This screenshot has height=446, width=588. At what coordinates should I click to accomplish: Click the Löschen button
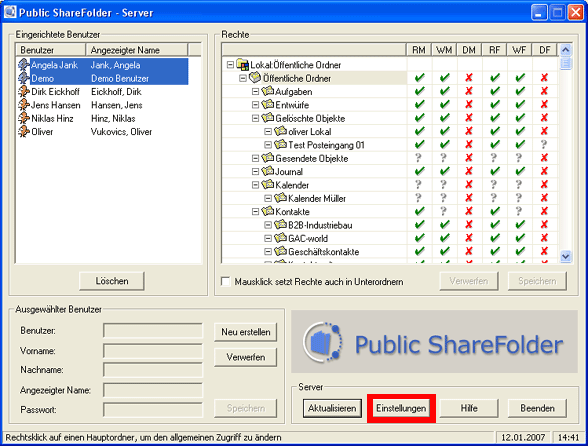(112, 281)
